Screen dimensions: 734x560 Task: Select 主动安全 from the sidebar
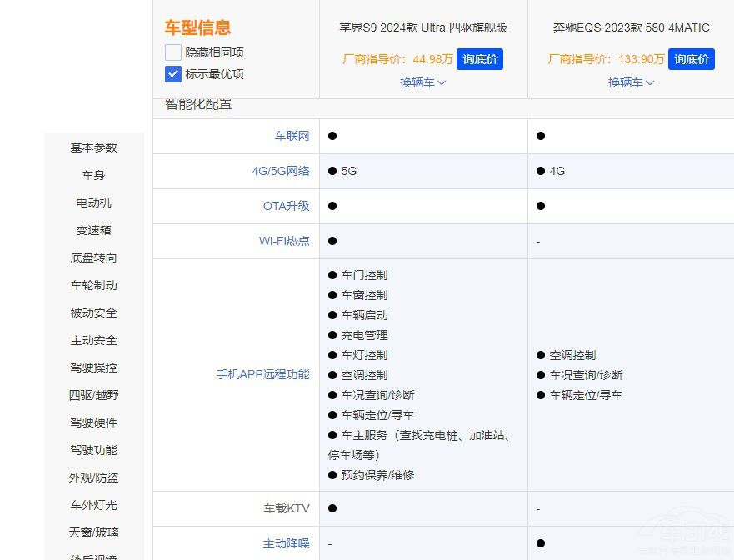pos(93,340)
